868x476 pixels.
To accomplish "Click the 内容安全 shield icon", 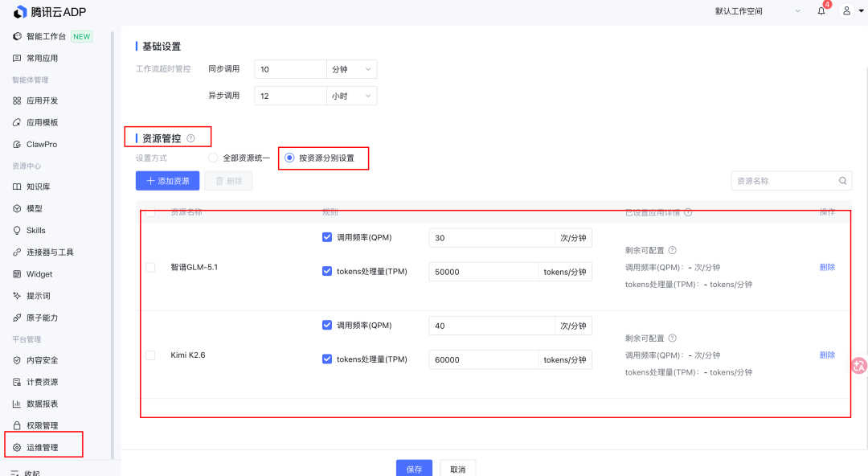I will tap(17, 360).
